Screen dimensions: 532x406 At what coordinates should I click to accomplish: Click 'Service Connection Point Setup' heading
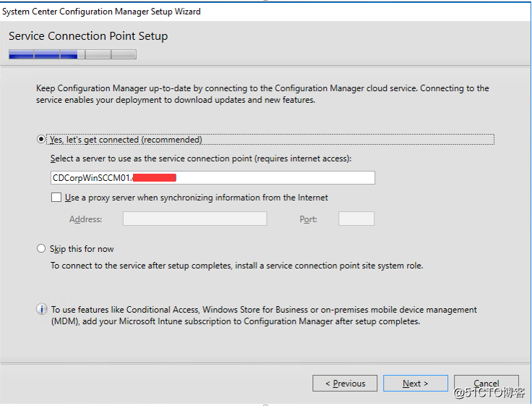coord(88,36)
